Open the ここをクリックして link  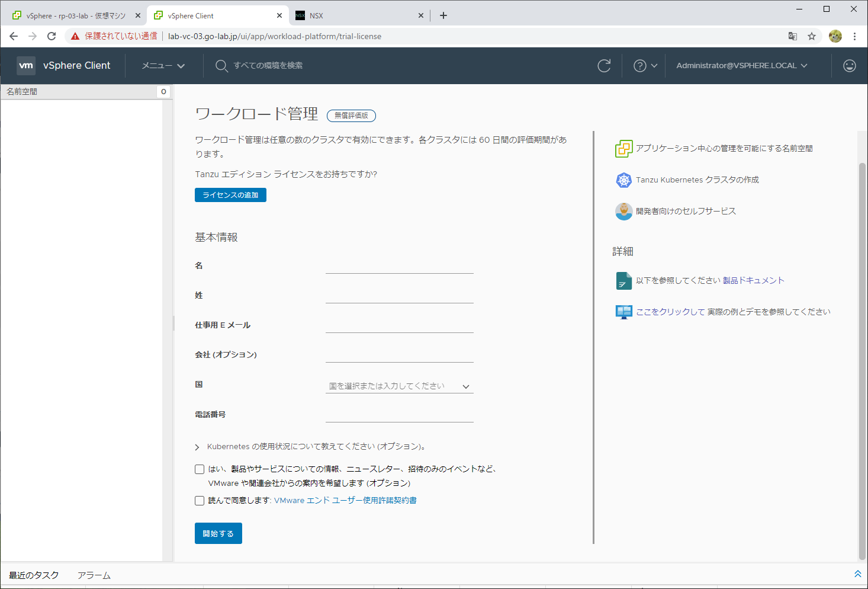tap(670, 312)
